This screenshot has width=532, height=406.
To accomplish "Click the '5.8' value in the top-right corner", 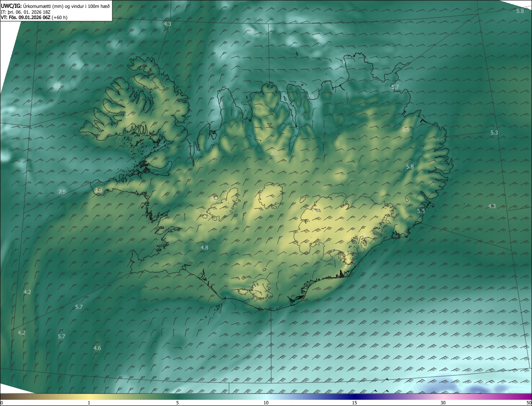I will pos(520,11).
